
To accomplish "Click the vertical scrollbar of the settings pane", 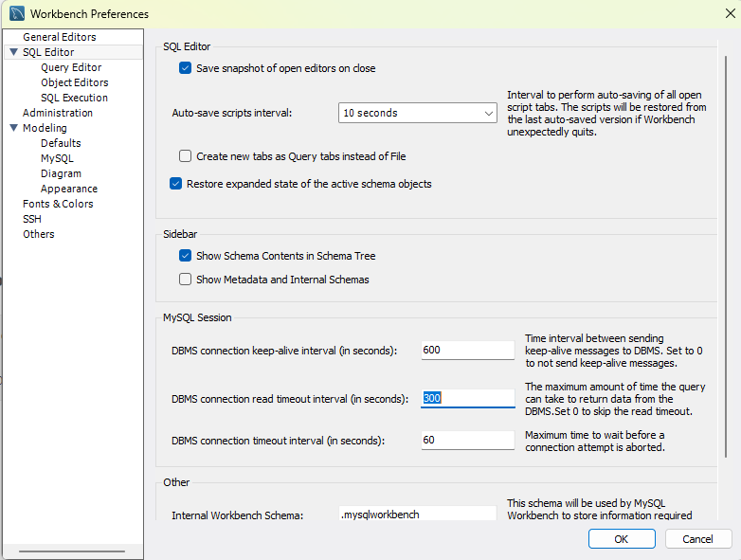I will (x=726, y=257).
